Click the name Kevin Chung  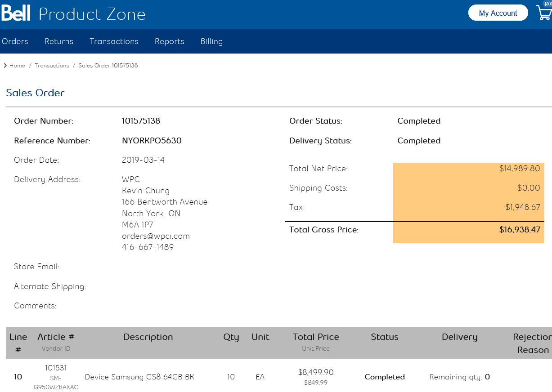point(145,191)
